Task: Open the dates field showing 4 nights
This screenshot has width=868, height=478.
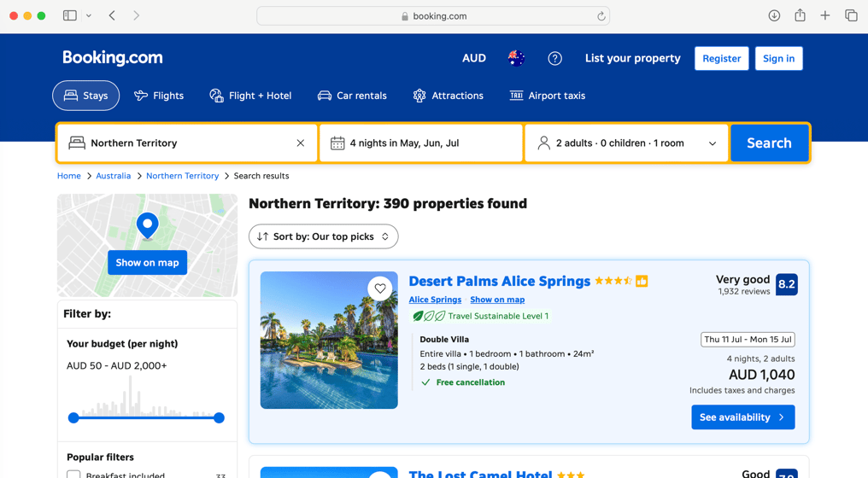Action: point(421,143)
